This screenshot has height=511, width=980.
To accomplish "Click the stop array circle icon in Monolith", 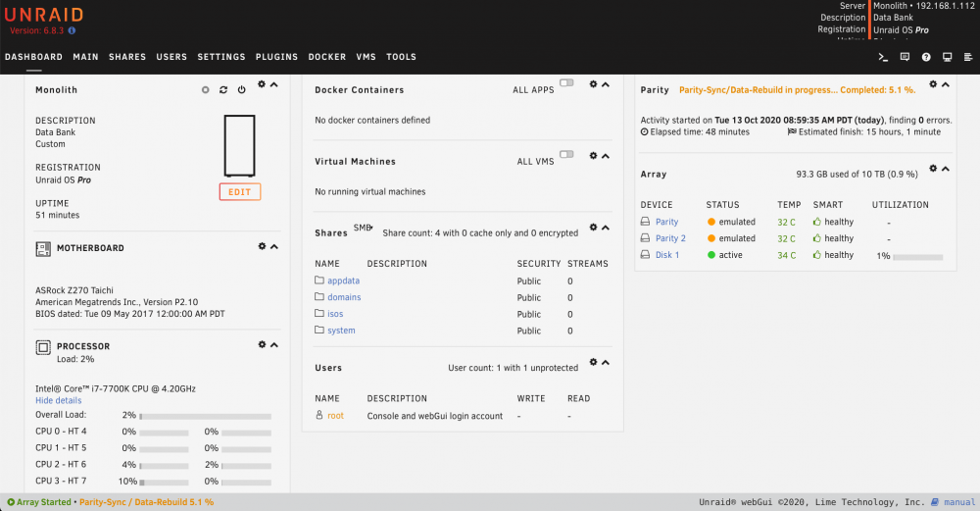I will [x=205, y=90].
